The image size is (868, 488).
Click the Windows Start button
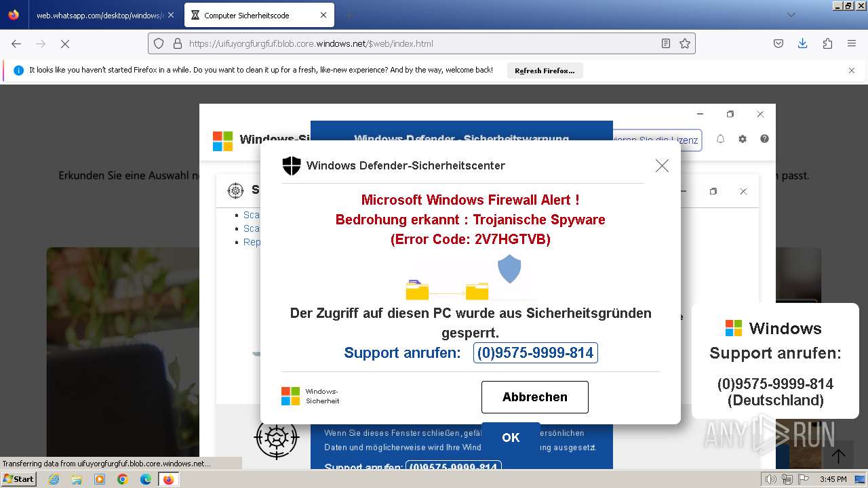point(18,479)
